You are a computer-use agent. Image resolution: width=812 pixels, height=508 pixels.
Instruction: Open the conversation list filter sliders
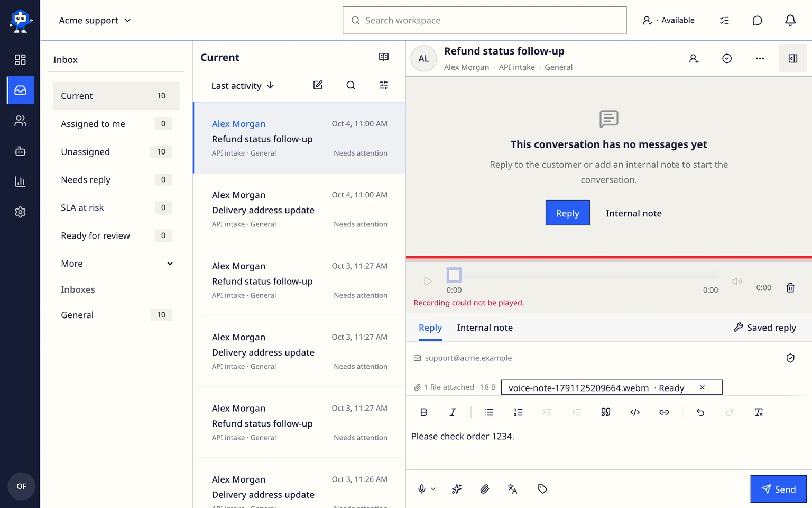click(384, 85)
